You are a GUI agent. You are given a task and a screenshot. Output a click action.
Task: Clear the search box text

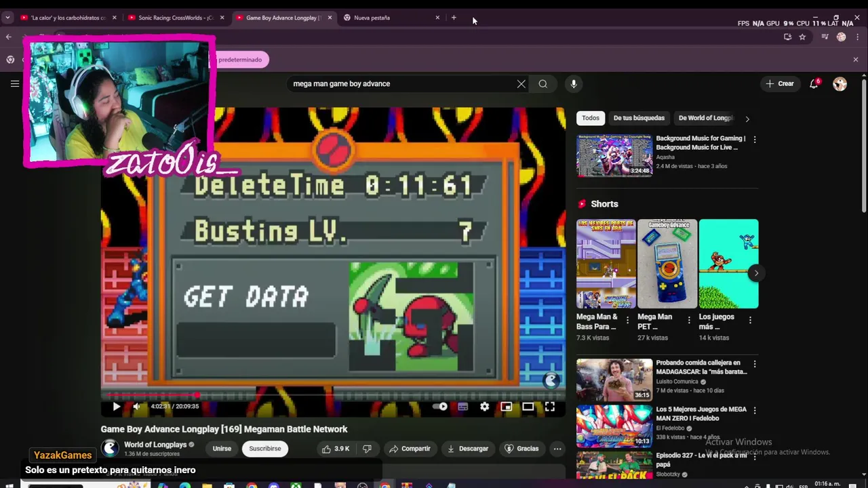tap(521, 84)
